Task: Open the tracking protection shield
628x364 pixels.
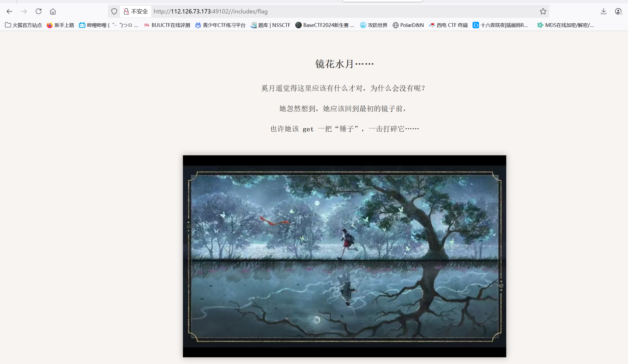Action: (x=114, y=11)
